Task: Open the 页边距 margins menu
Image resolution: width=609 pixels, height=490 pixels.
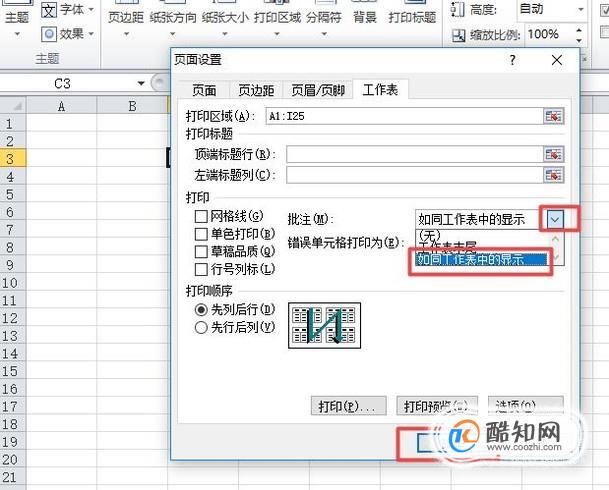Action: coord(126,19)
